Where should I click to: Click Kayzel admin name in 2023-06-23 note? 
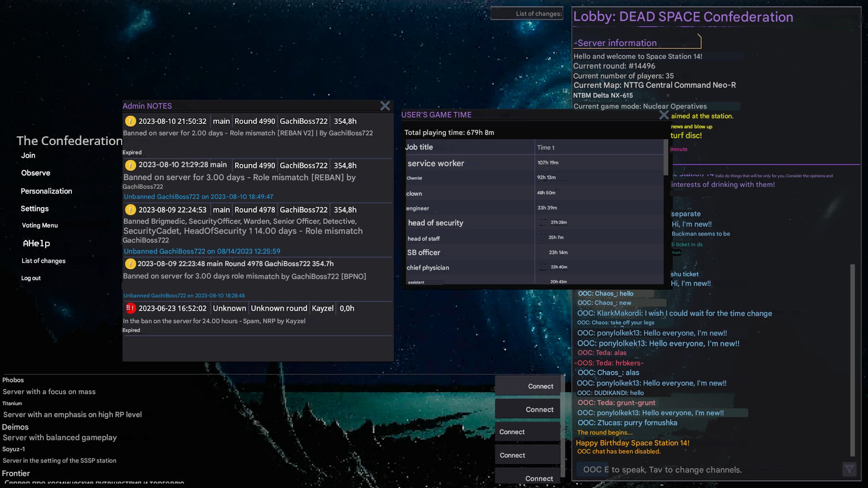(x=323, y=308)
